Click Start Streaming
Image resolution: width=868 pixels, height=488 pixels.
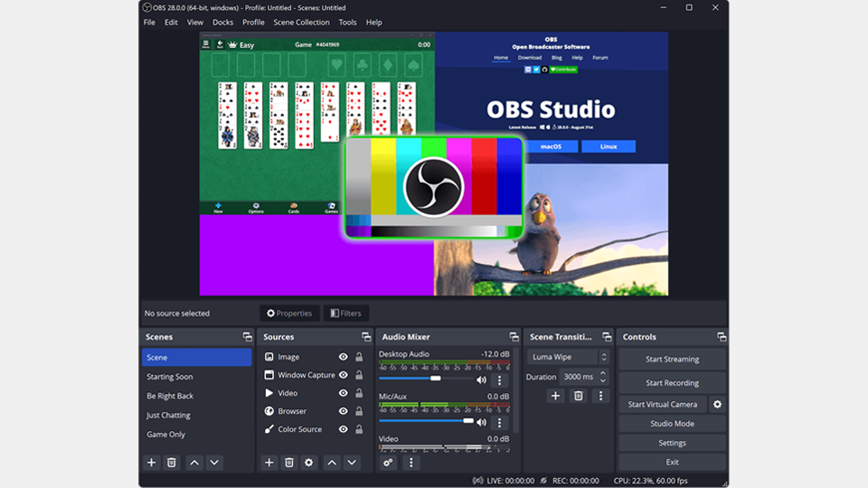click(x=672, y=359)
